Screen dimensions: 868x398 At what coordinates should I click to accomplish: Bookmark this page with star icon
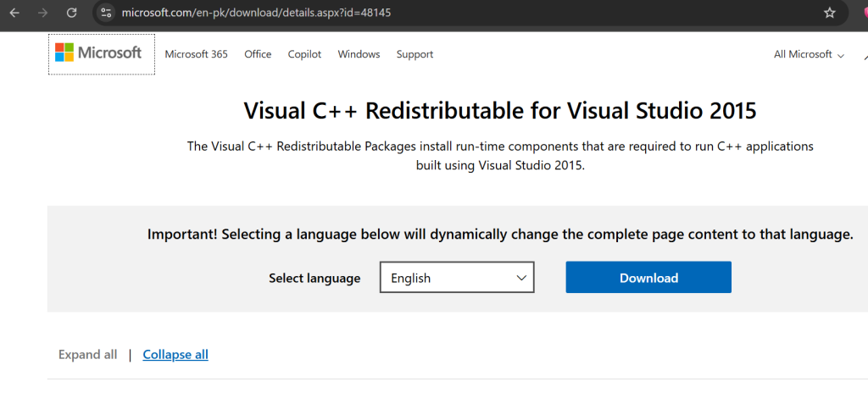(829, 13)
